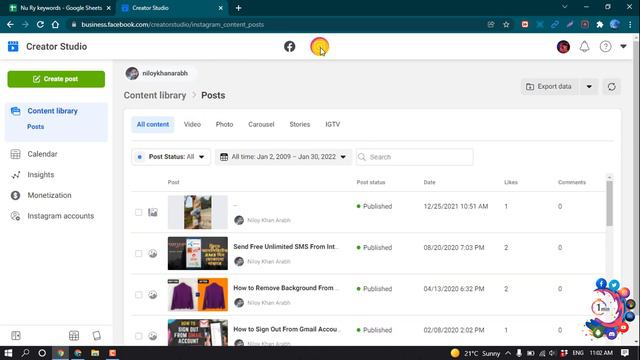The height and width of the screenshot is (360, 640).
Task: Click the mobile device icon at sidebar bottom
Action: click(x=97, y=336)
